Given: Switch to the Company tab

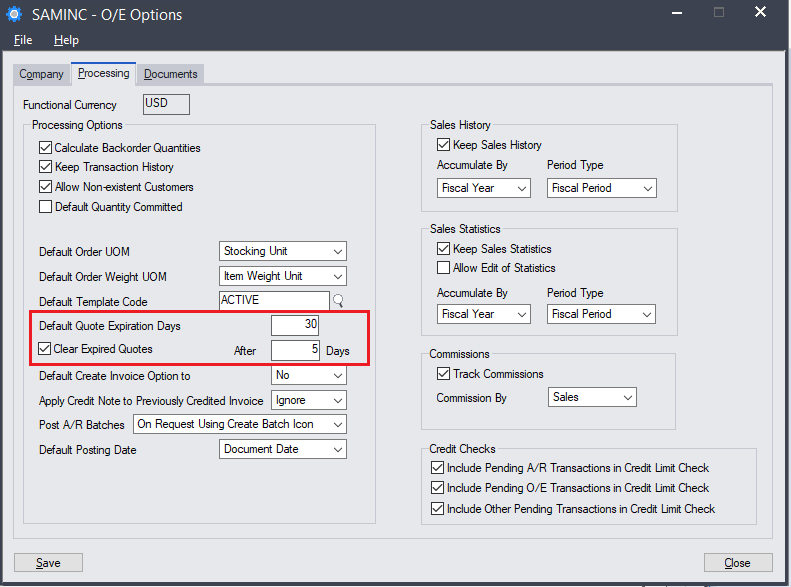Looking at the screenshot, I should pos(41,74).
